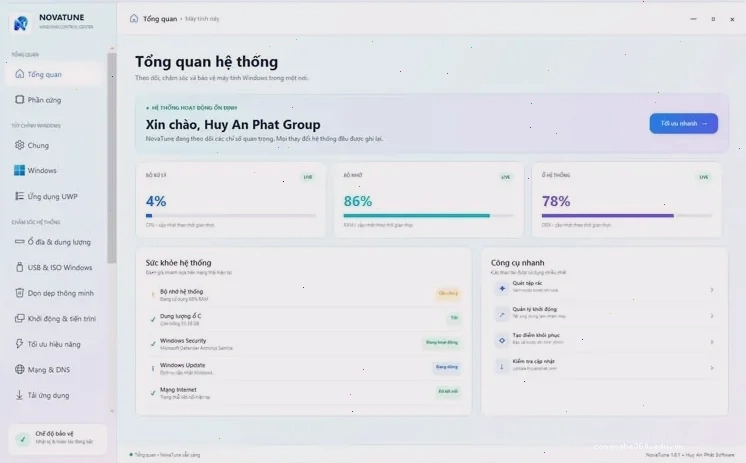This screenshot has height=463, width=746.
Task: Open the Windows logo icon item
Action: [x=20, y=170]
